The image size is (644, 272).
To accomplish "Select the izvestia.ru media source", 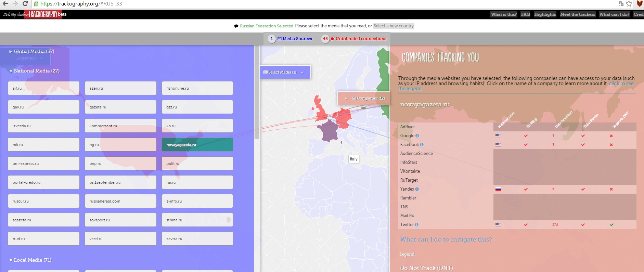I will 43,126.
